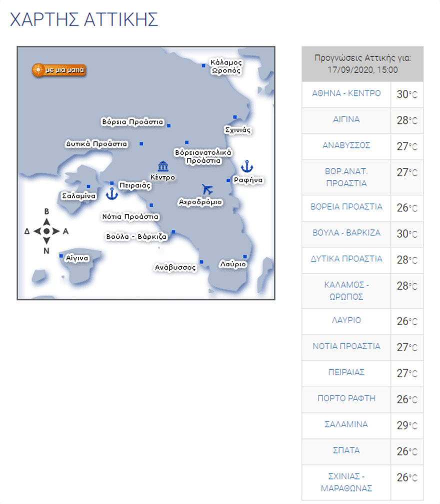Click the temple icon above Κέντρο
The image size is (440, 504).
pyautogui.click(x=162, y=166)
